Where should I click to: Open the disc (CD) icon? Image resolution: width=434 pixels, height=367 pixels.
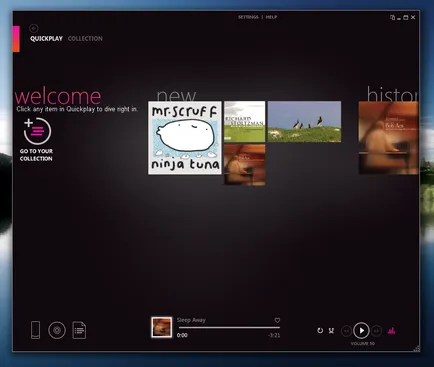pyautogui.click(x=57, y=330)
